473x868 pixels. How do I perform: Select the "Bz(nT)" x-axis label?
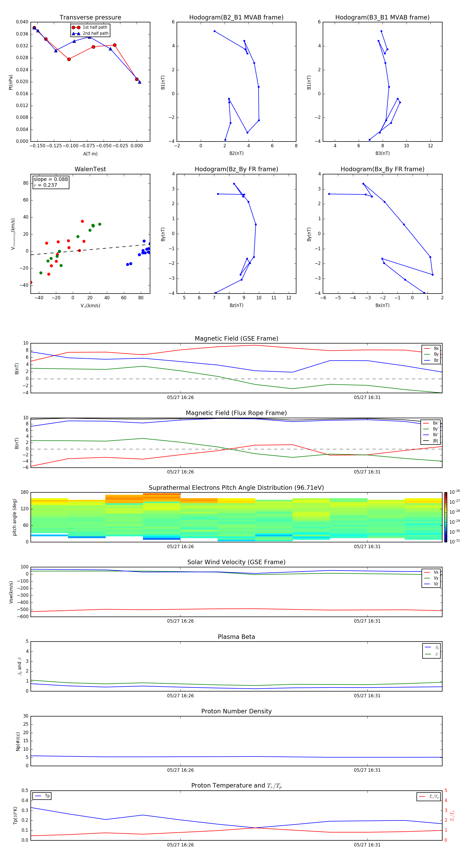[236, 305]
